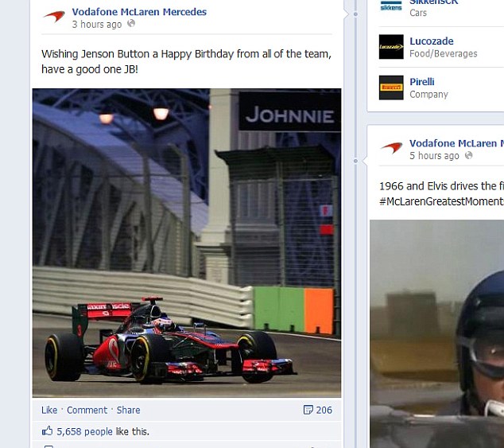Comment on the Jenson Button birthday post
This screenshot has width=504, height=448.
(87, 410)
